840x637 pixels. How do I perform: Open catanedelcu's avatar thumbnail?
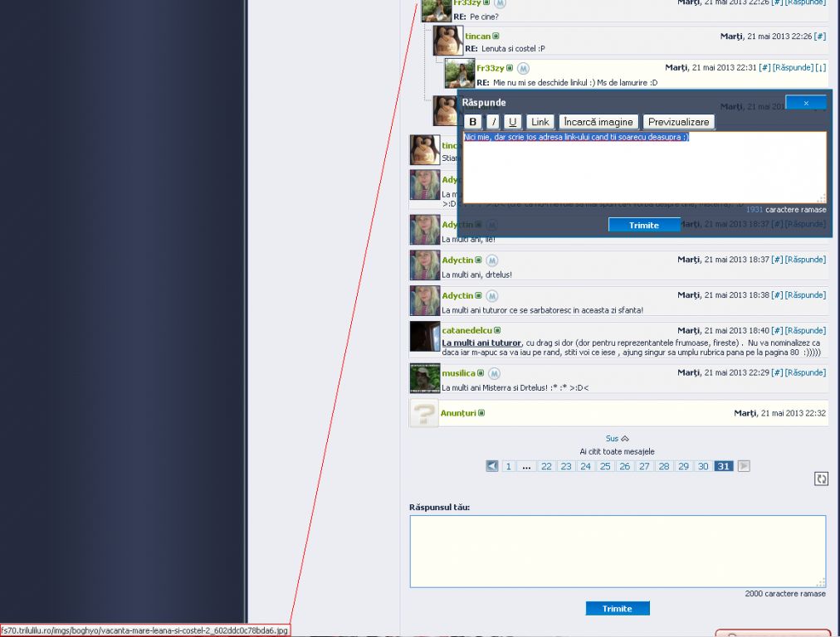[425, 336]
